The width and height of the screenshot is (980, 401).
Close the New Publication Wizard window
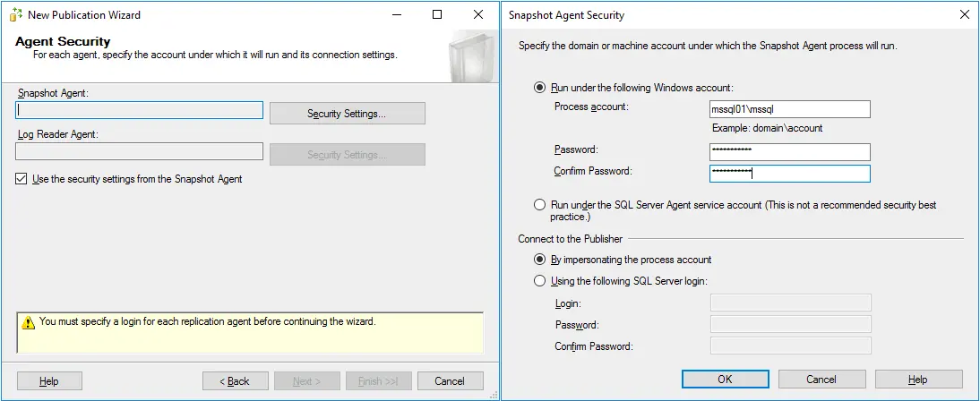pos(478,14)
